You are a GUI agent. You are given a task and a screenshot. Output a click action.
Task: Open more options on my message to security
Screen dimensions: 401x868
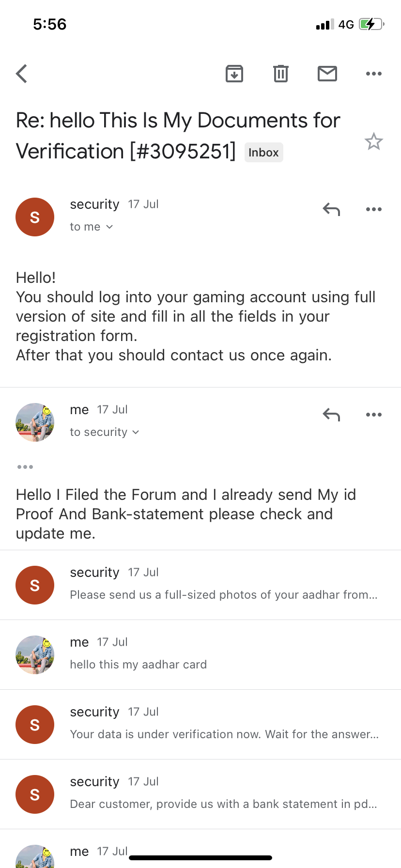(x=374, y=415)
